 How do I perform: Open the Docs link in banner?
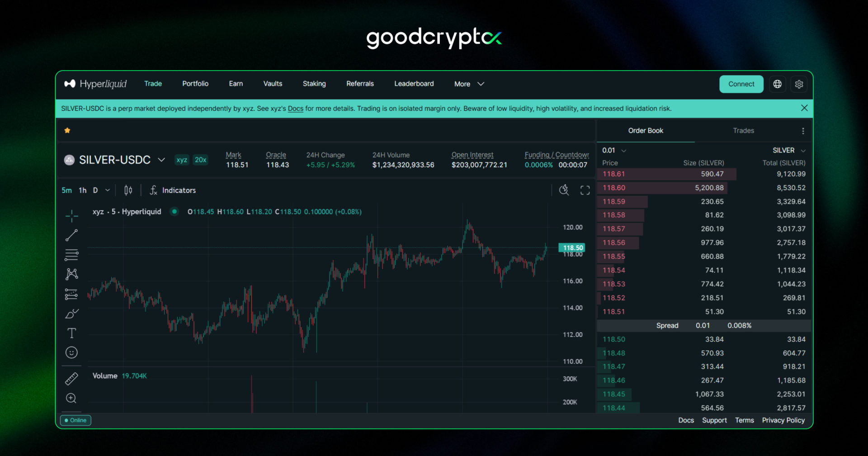295,109
